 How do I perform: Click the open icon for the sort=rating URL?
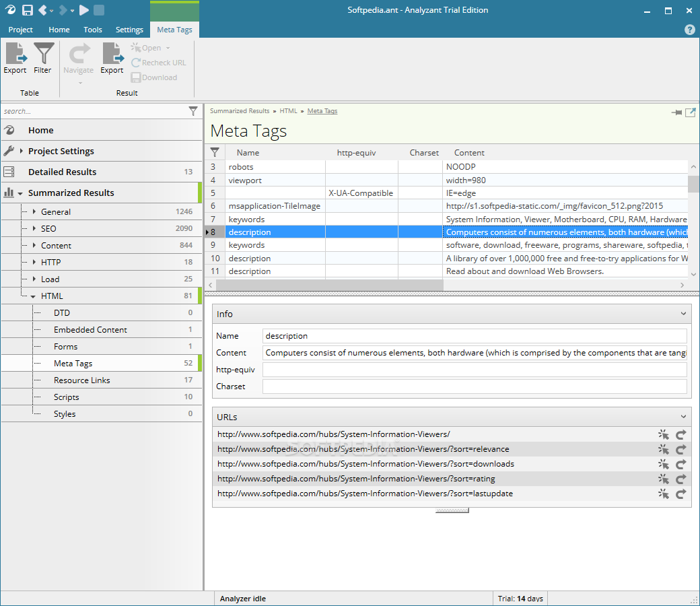click(664, 479)
